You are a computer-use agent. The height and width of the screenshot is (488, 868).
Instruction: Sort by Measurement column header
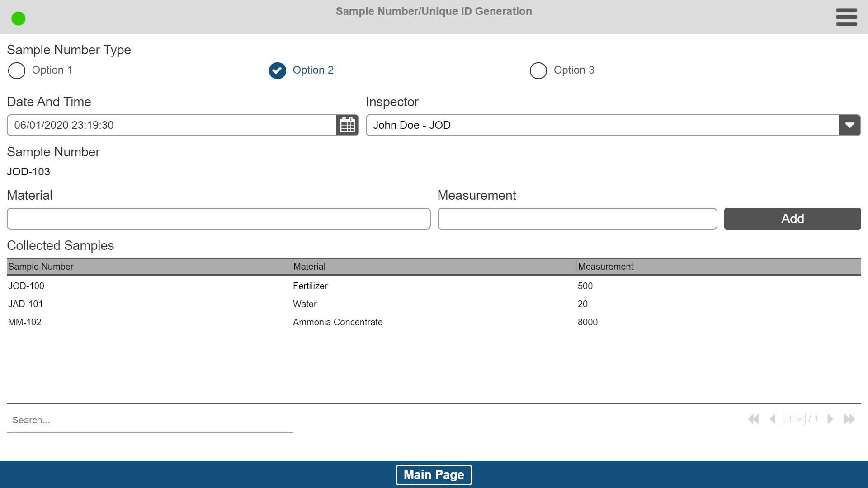(x=605, y=267)
